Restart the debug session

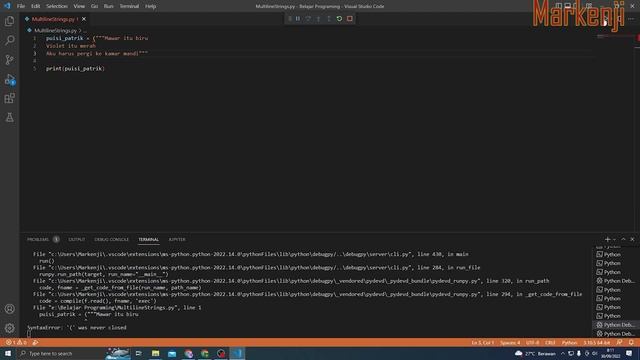(x=339, y=19)
